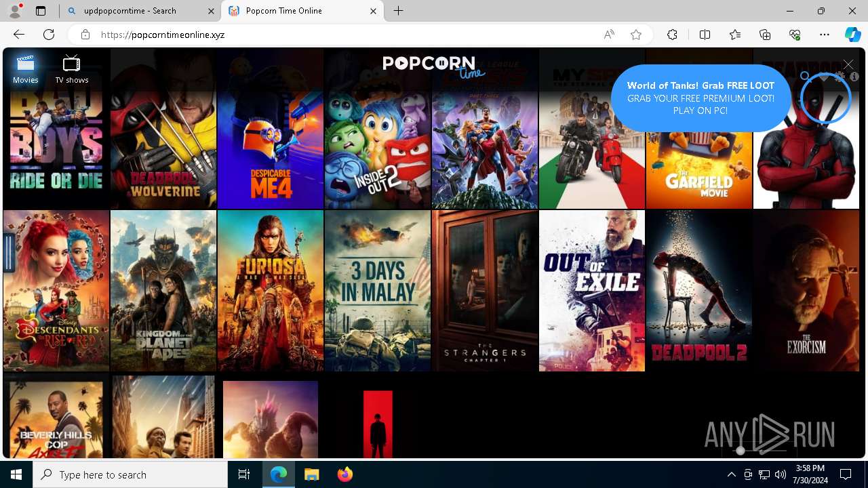Open the volume control in system tray

tap(781, 474)
